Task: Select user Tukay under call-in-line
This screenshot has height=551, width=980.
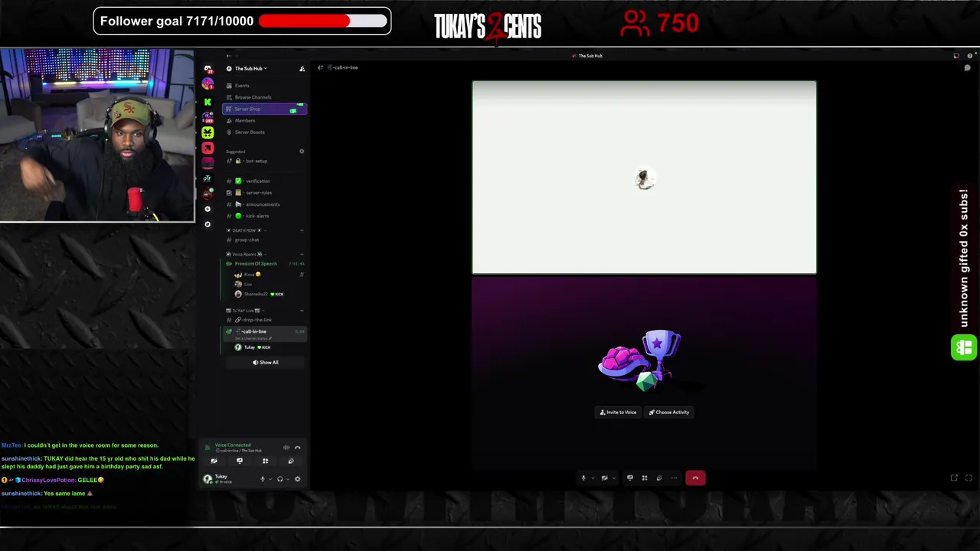Action: tap(253, 347)
